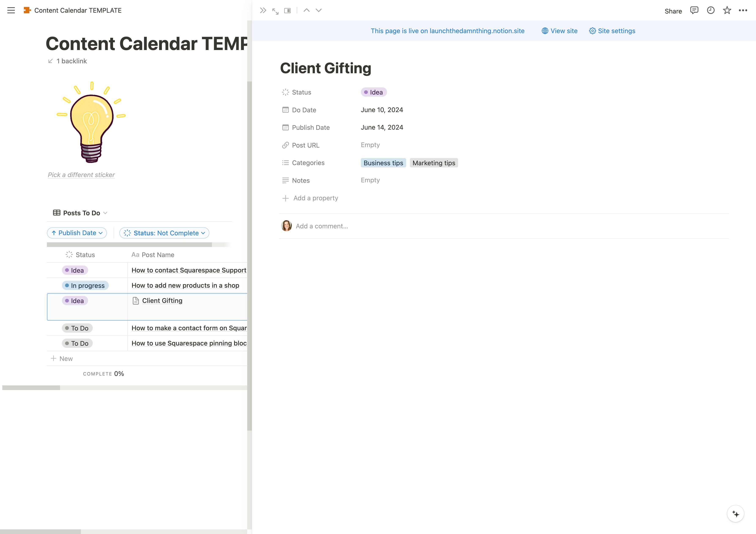The width and height of the screenshot is (756, 534).
Task: Close the side peek panel with double chevron
Action: pos(263,11)
